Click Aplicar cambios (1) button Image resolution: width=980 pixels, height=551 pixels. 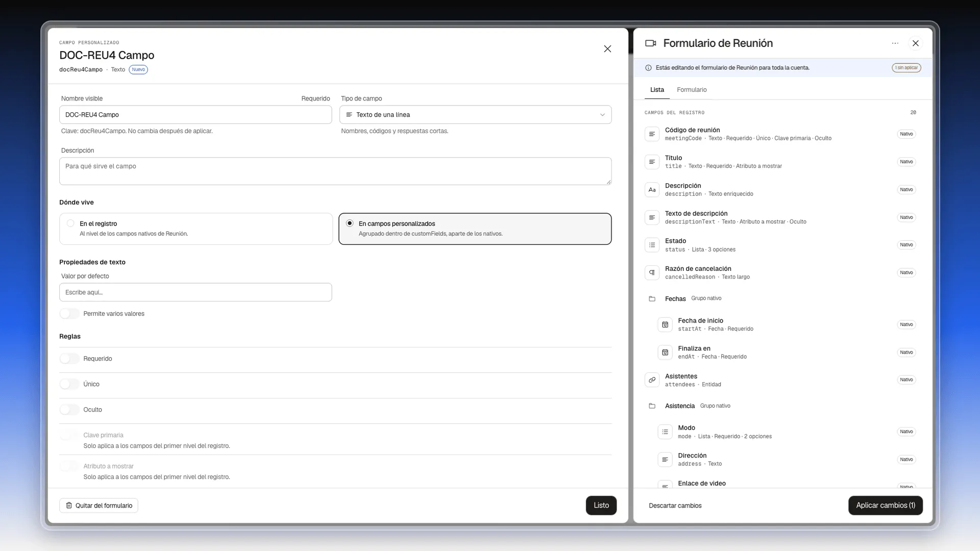(x=886, y=506)
